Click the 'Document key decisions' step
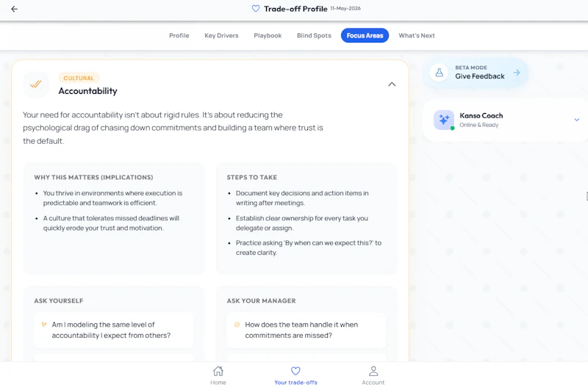The image size is (588, 387). (302, 198)
